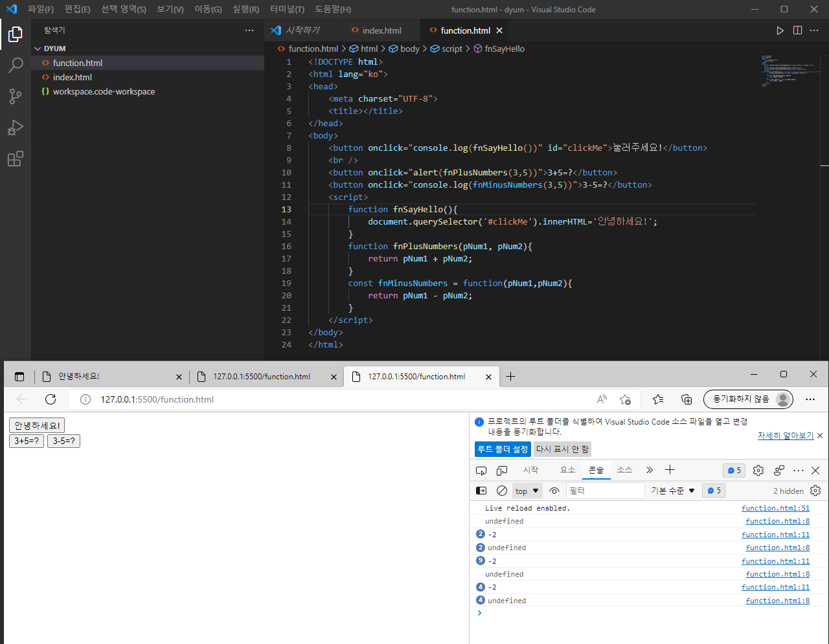Open the 편집(E) menu
The width and height of the screenshot is (829, 644).
click(x=77, y=9)
